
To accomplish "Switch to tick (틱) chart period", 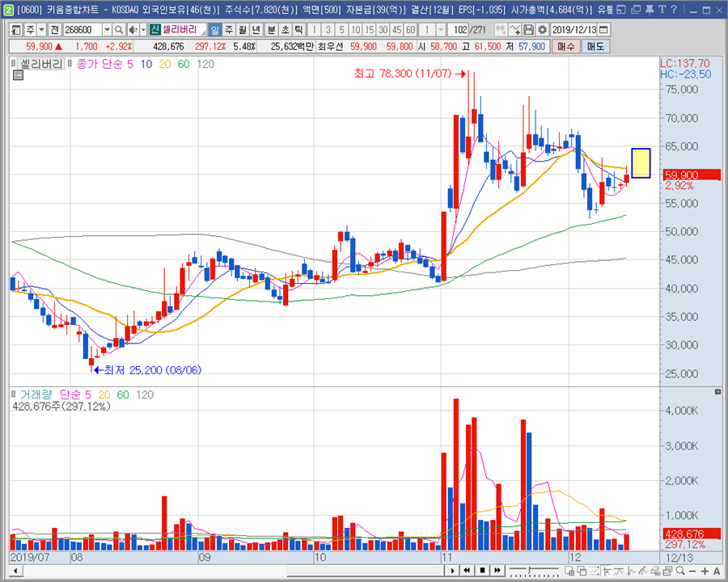I will (298, 30).
